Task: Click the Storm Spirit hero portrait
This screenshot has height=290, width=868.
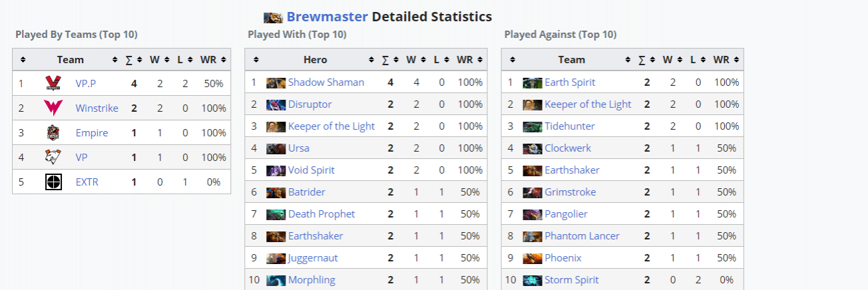Action: (x=533, y=280)
